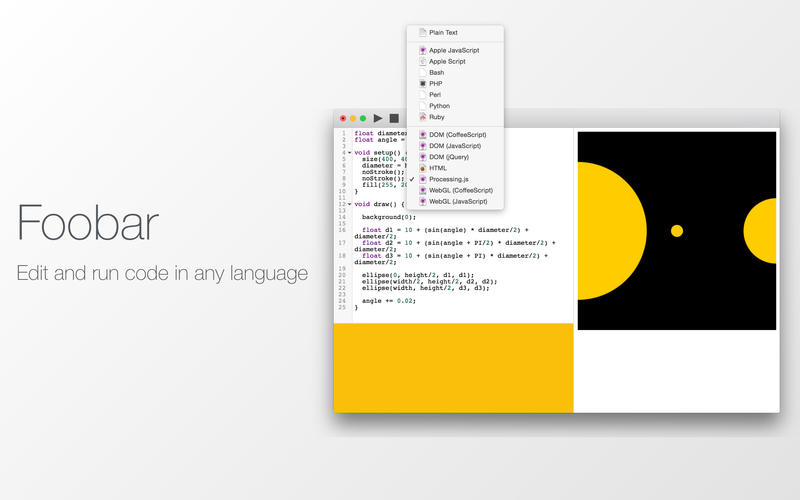Click the "float d1 = 10" code line
Image resolution: width=800 pixels, height=500 pixels.
(x=442, y=233)
